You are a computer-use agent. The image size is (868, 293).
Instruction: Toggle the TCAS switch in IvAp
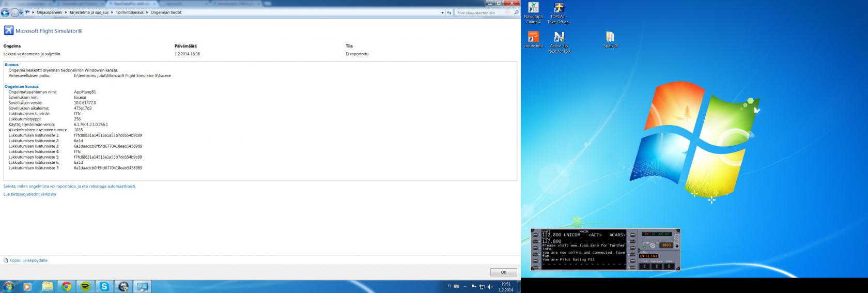tap(644, 266)
